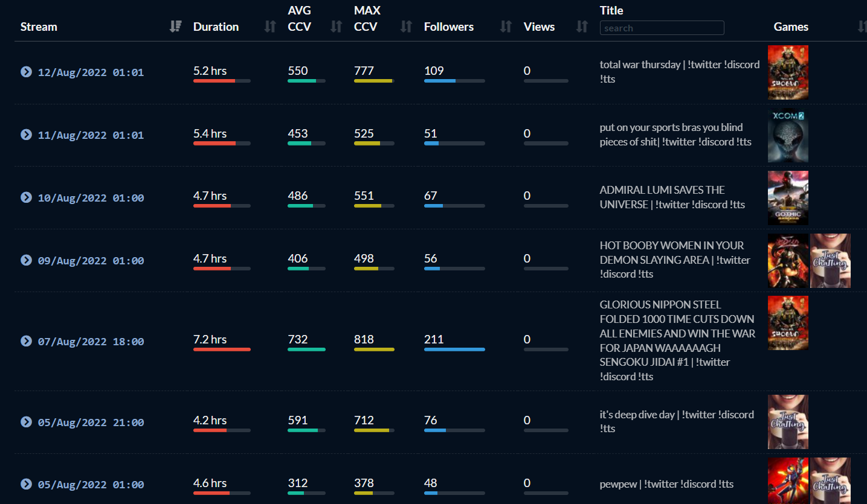Click the red game cover in 09/Aug row
The image size is (867, 504).
coord(788,261)
